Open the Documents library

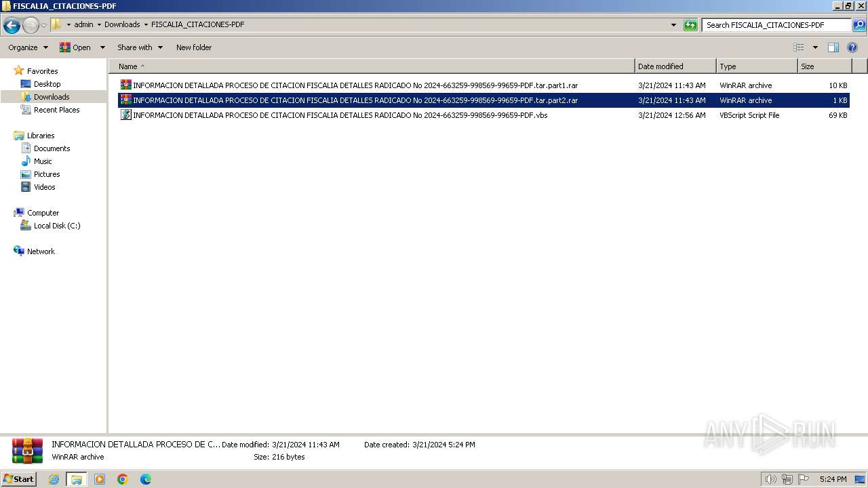pos(52,148)
